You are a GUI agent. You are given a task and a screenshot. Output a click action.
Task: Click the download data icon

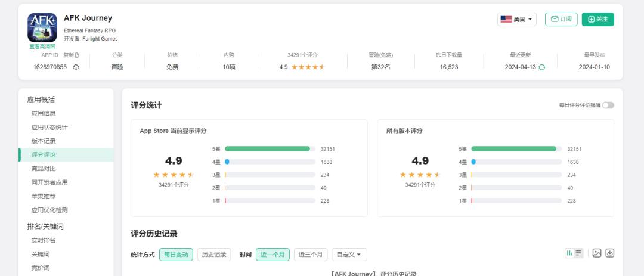609,253
